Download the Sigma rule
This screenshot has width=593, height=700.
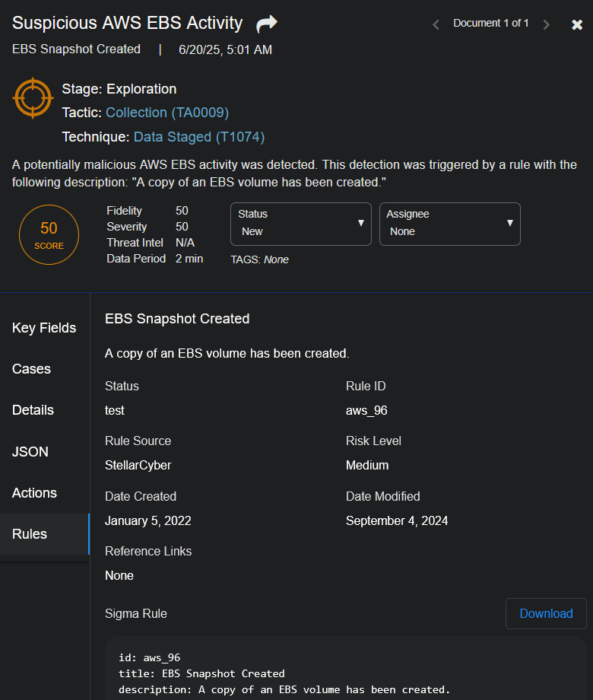click(x=545, y=613)
